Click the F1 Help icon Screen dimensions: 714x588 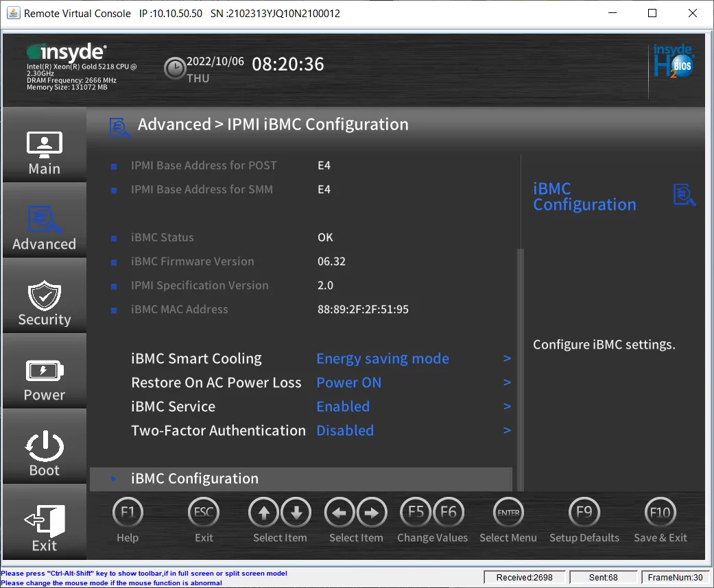point(128,512)
